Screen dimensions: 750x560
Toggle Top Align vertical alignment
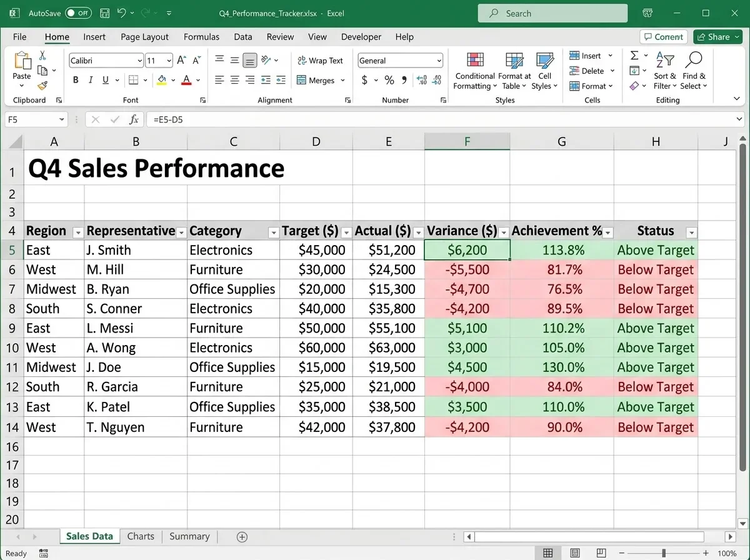click(x=219, y=60)
